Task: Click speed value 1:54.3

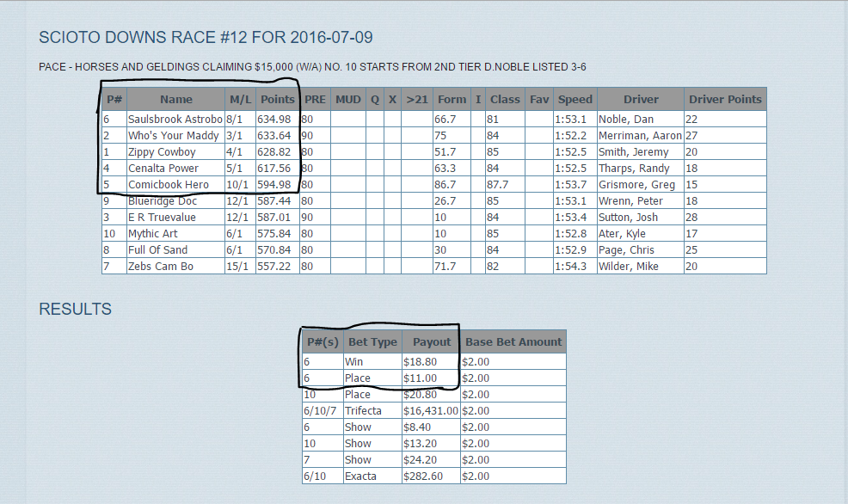Action: [570, 266]
